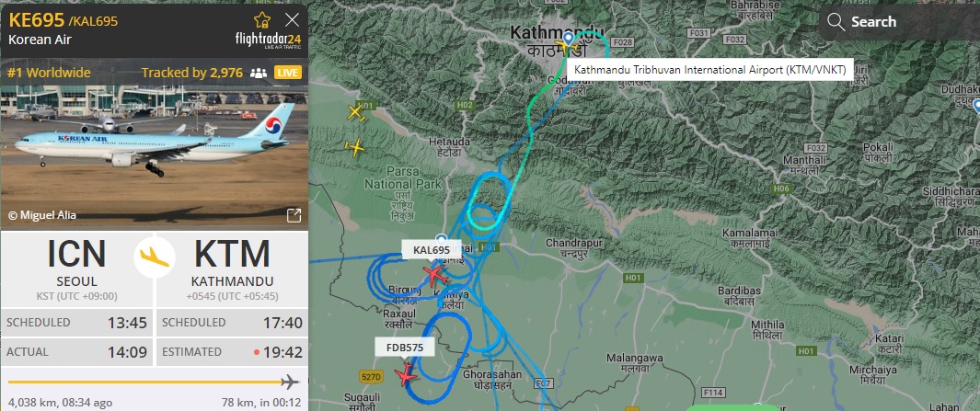Close the KE695 flight details panel

(x=292, y=19)
